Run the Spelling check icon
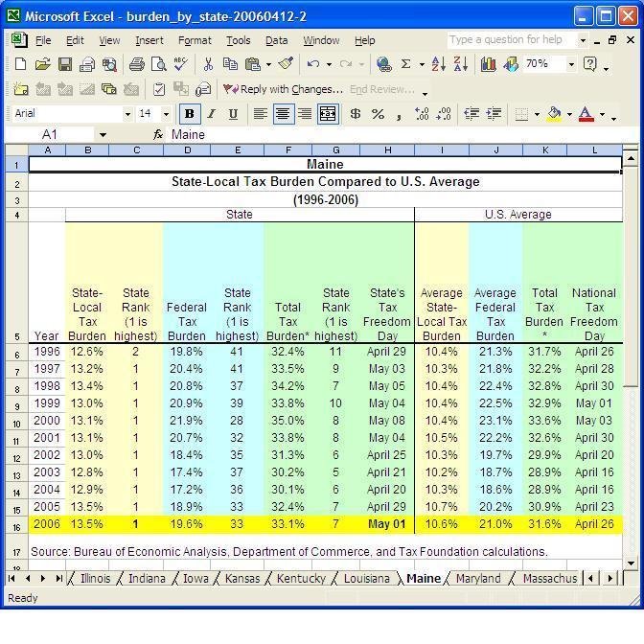 180,64
